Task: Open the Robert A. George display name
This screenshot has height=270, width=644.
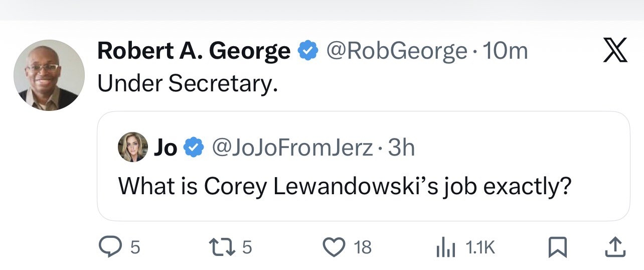Action: 194,51
